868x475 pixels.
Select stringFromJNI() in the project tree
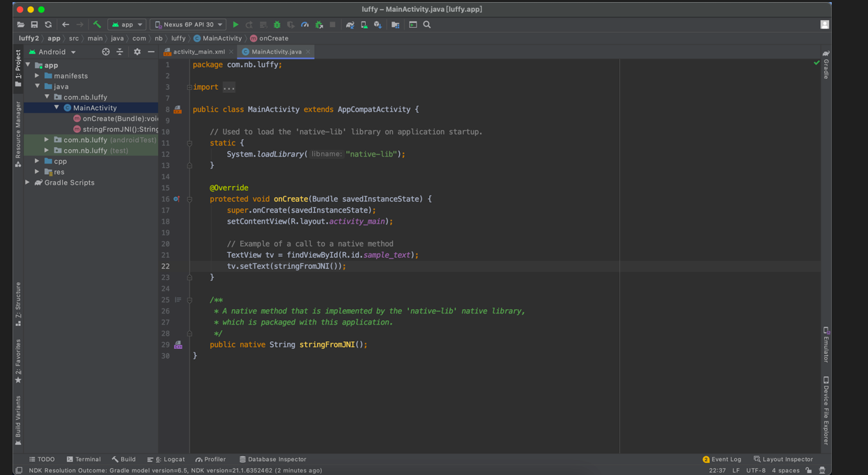pos(119,129)
